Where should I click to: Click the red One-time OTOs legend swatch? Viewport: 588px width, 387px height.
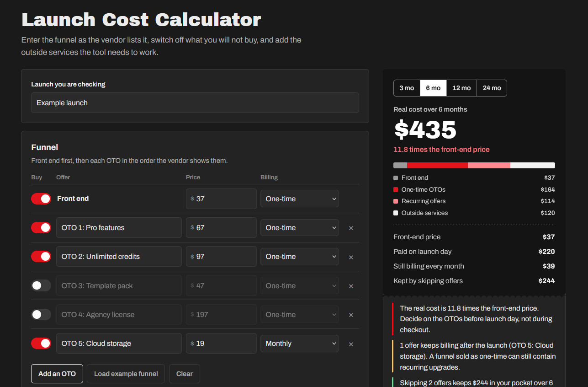[396, 190]
